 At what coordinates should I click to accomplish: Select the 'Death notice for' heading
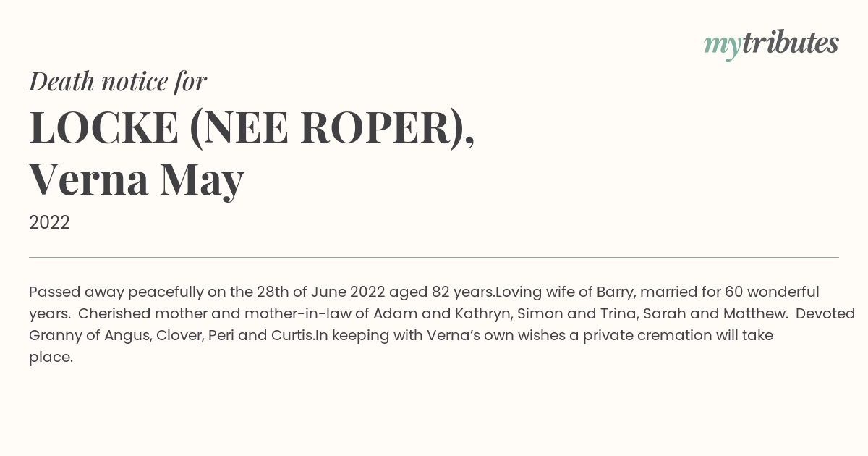coord(118,82)
